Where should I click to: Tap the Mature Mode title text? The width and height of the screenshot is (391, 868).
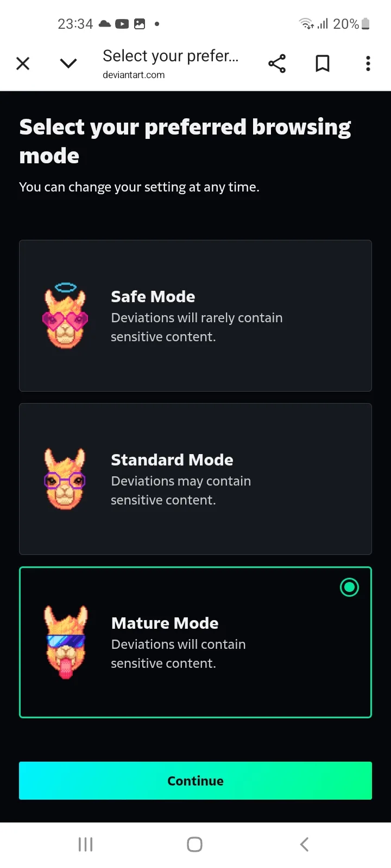165,623
